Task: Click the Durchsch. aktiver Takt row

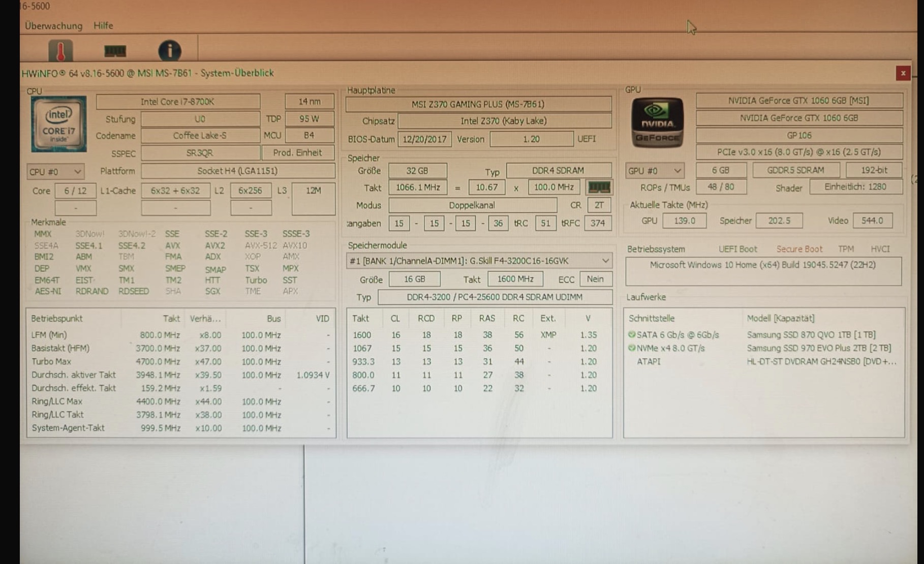Action: 181,374
